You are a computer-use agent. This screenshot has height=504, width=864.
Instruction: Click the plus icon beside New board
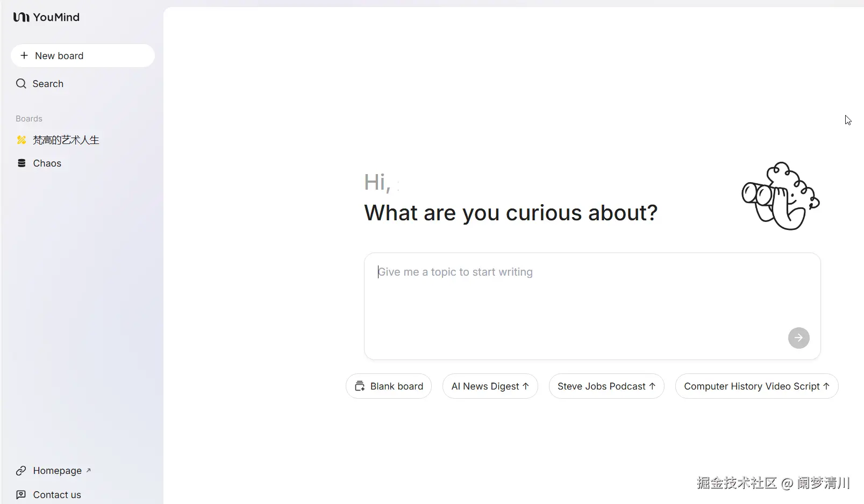pyautogui.click(x=24, y=55)
